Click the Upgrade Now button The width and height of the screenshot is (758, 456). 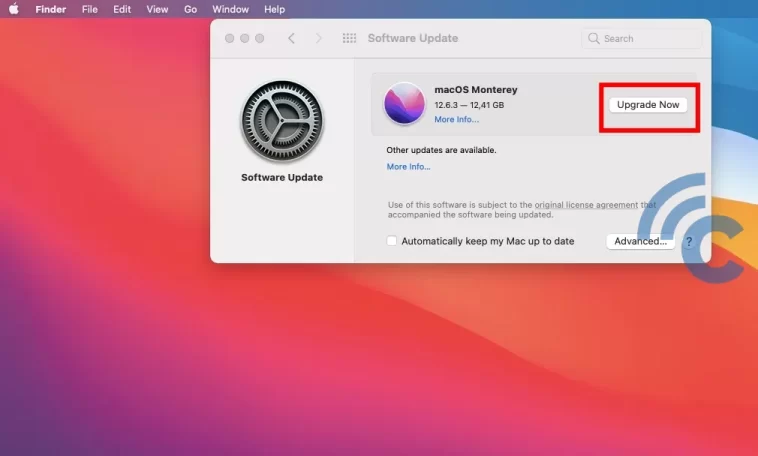(x=648, y=105)
